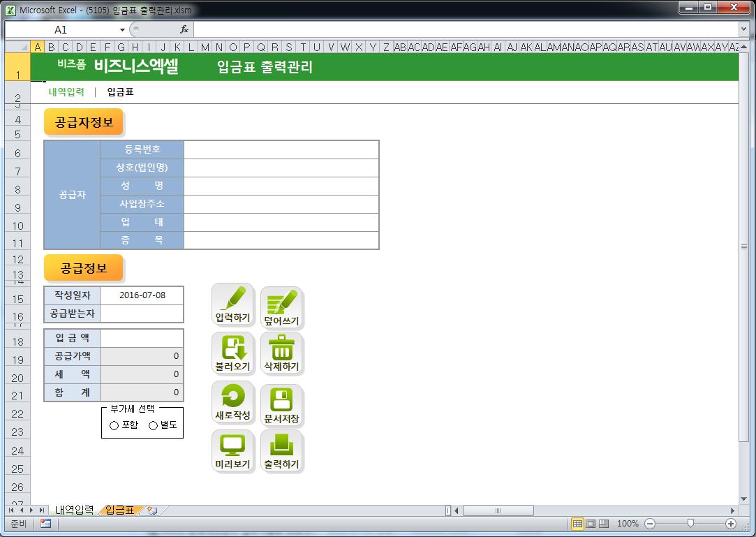The image size is (756, 537).
Task: Click the horizontal scrollbar thumb
Action: click(498, 510)
